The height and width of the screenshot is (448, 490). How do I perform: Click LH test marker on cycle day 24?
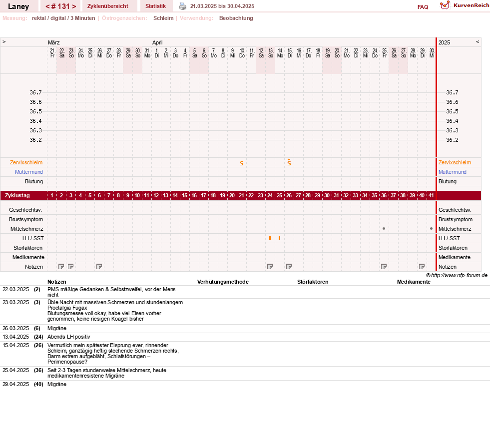(270, 238)
